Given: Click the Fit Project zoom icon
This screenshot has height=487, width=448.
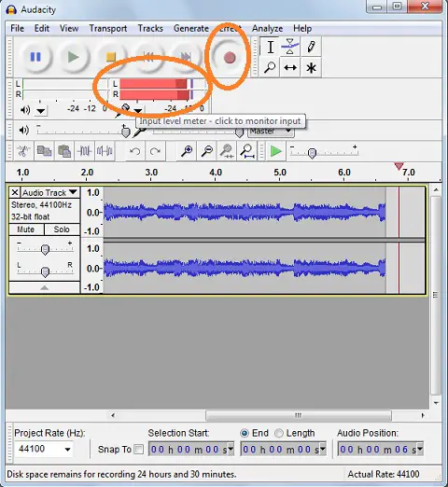Looking at the screenshot, I should point(247,151).
